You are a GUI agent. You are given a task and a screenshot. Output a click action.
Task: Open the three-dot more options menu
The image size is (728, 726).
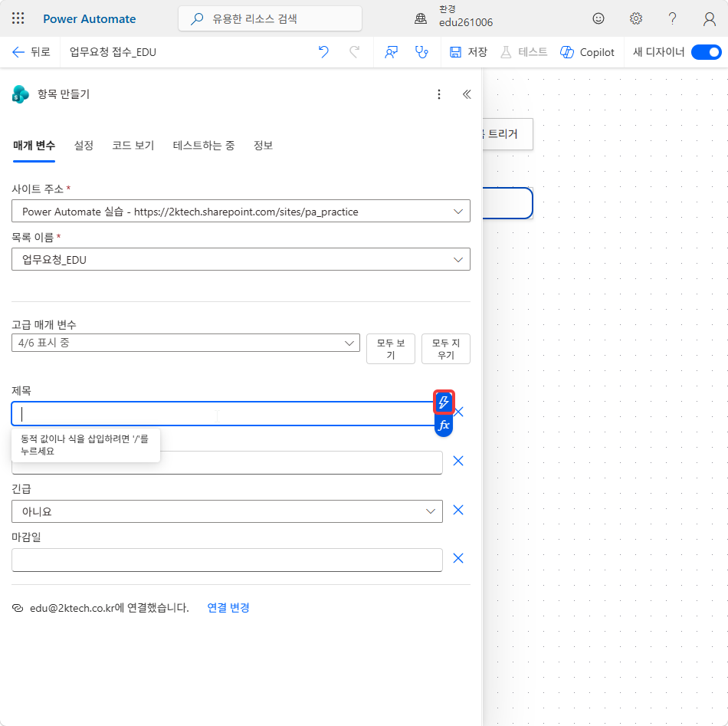[x=439, y=94]
